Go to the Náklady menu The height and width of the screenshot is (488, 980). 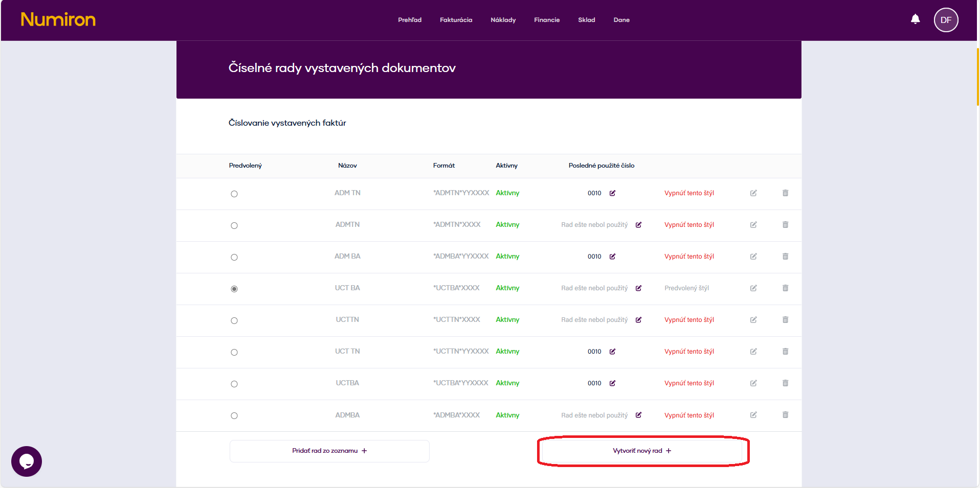pos(503,20)
